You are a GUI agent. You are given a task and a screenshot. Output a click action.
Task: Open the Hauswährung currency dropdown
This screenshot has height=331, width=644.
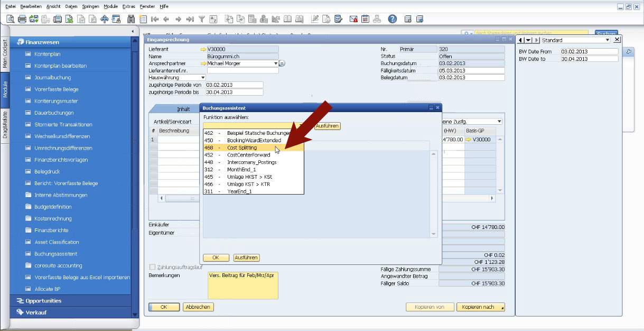pos(203,77)
